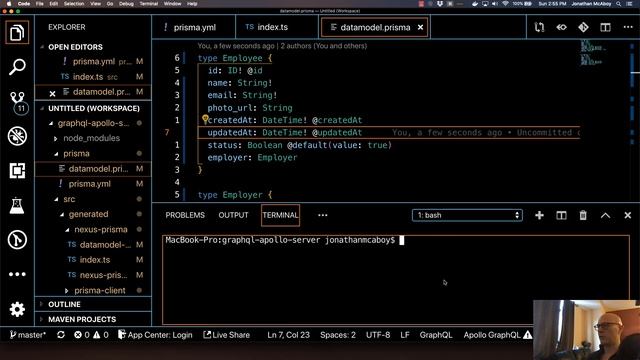The image size is (640, 360).
Task: Change encoding via UTF-8 status item
Action: click(x=378, y=335)
